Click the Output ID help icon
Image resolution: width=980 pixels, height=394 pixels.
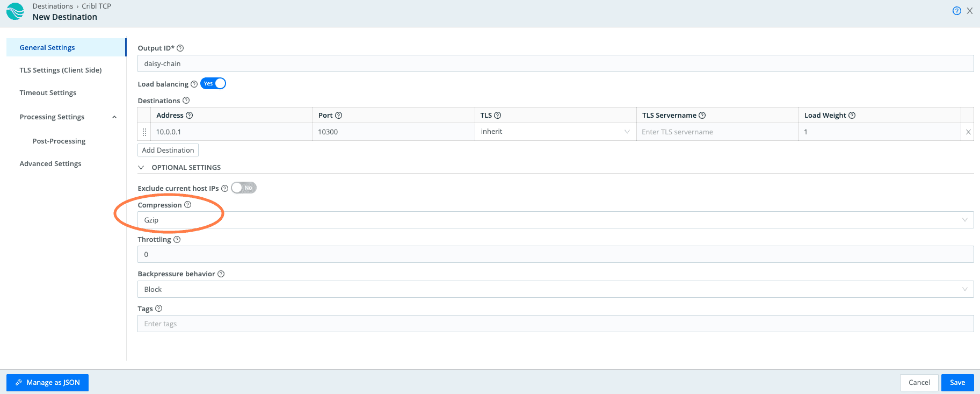180,48
